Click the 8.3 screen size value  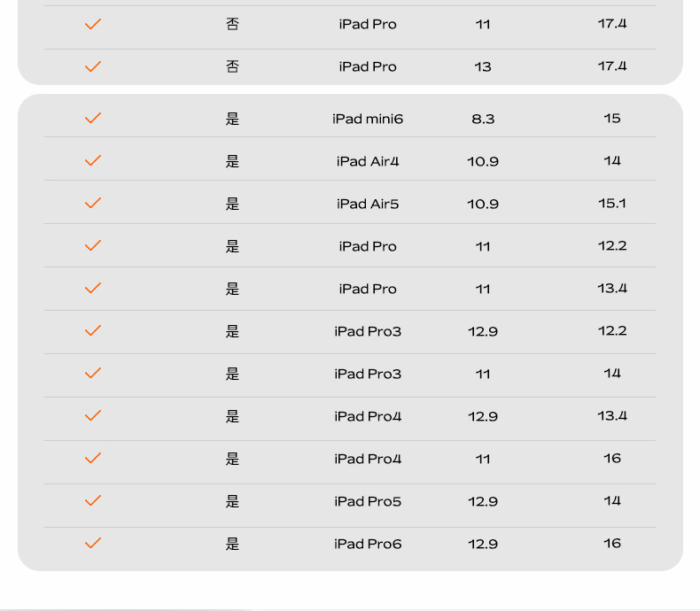(483, 119)
